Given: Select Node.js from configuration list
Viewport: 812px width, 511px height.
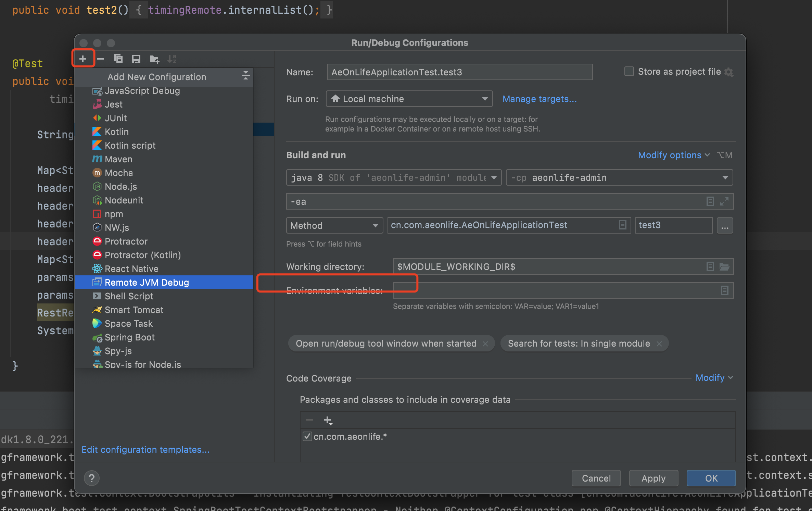Looking at the screenshot, I should click(x=164, y=187).
